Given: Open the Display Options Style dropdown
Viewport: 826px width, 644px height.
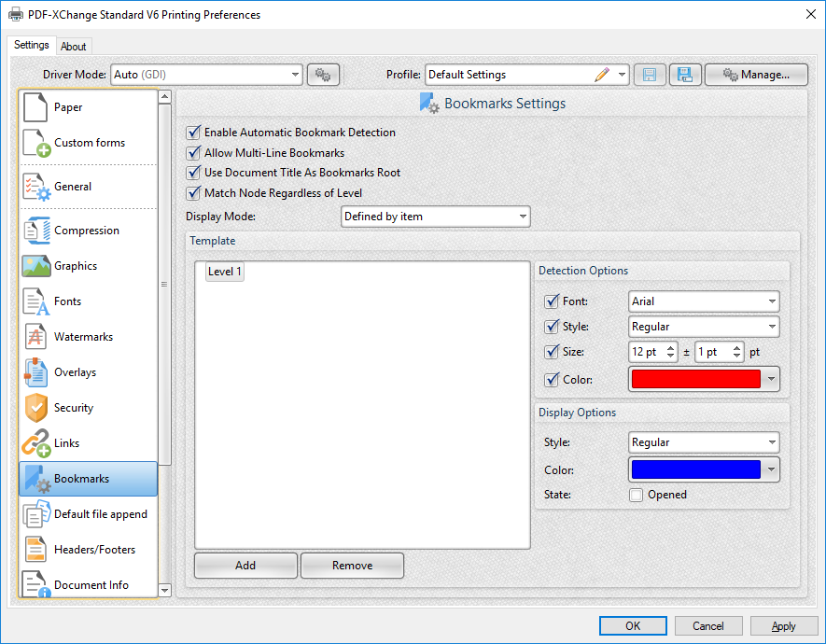Looking at the screenshot, I should coord(704,442).
